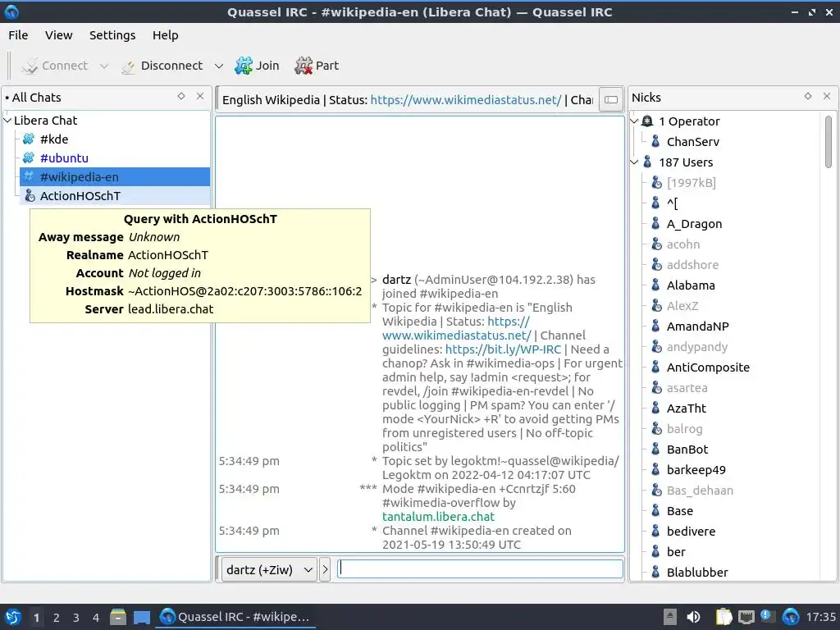Float the All Chats panel
Screen dimensions: 840x630
point(181,97)
